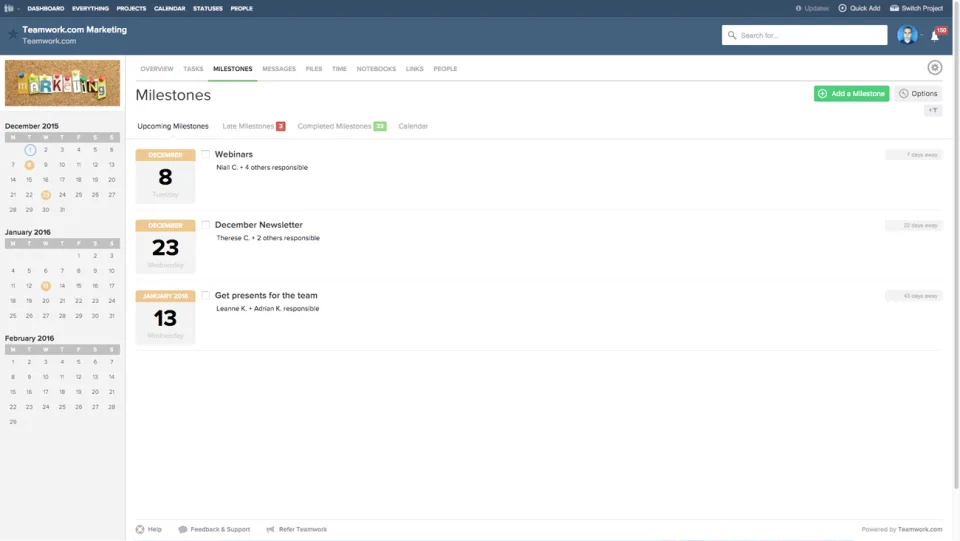Open the Links tab
The width and height of the screenshot is (960, 541).
pos(414,69)
